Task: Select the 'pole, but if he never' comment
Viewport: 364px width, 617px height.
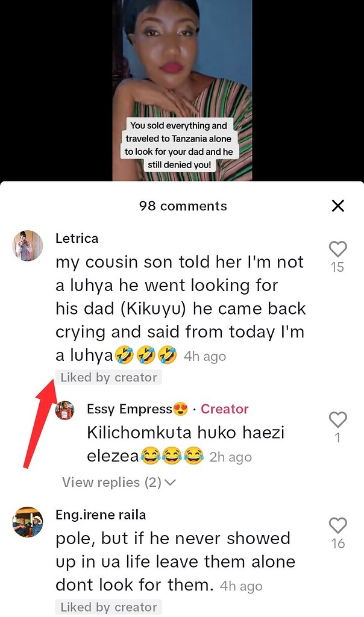Action: pos(175,562)
